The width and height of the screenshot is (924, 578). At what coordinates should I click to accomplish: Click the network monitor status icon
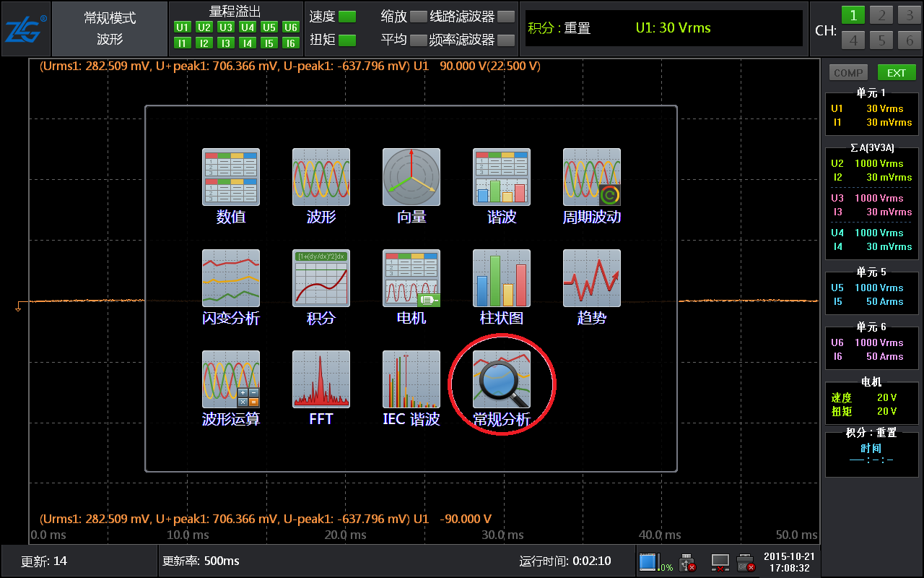[x=720, y=561]
